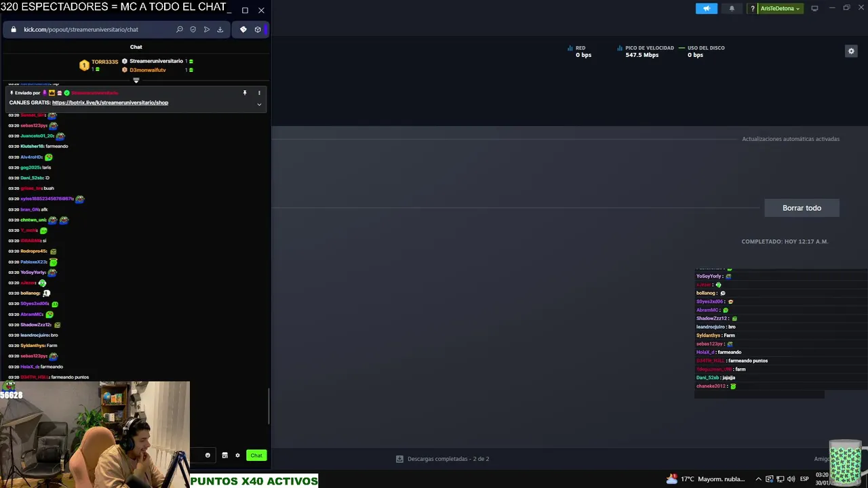Click the ESP language indicator in taskbar
Image resolution: width=868 pixels, height=488 pixels.
804,479
